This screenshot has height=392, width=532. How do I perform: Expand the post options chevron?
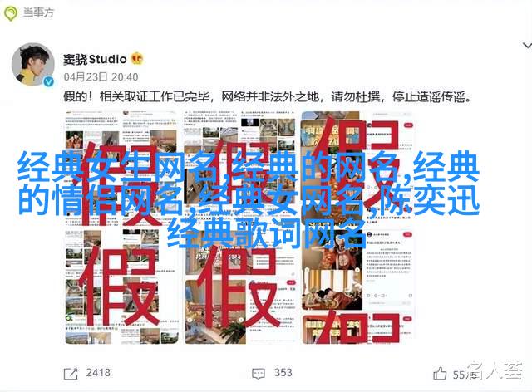click(x=527, y=46)
